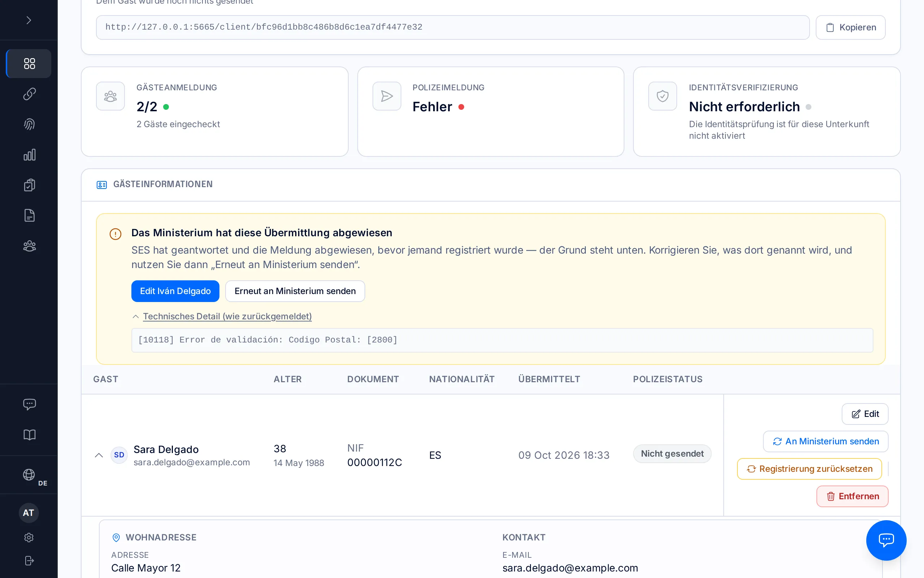924x578 pixels.
Task: Click the Entfernen button
Action: [x=852, y=496]
